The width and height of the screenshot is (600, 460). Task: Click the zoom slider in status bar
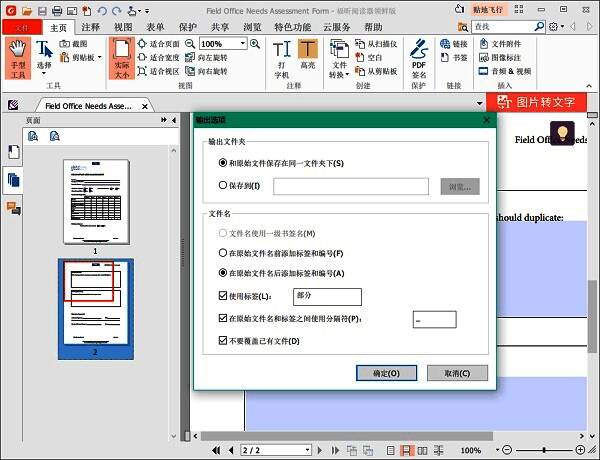(540, 451)
